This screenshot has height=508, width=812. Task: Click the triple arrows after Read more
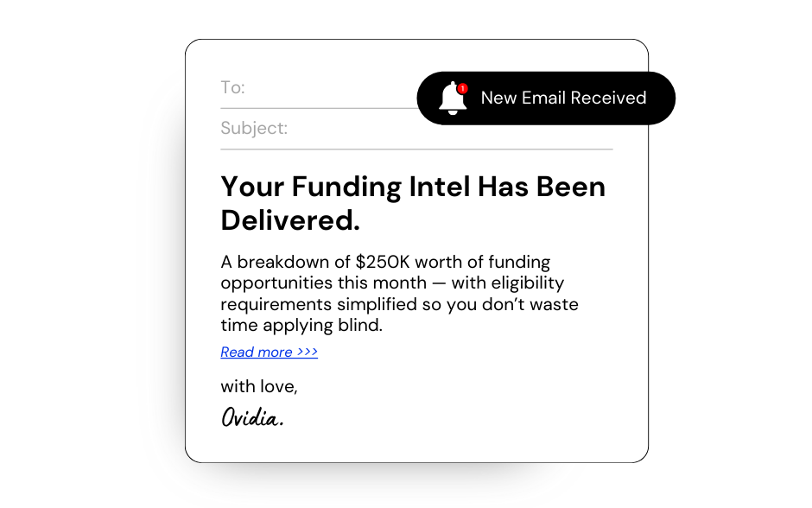coord(308,352)
